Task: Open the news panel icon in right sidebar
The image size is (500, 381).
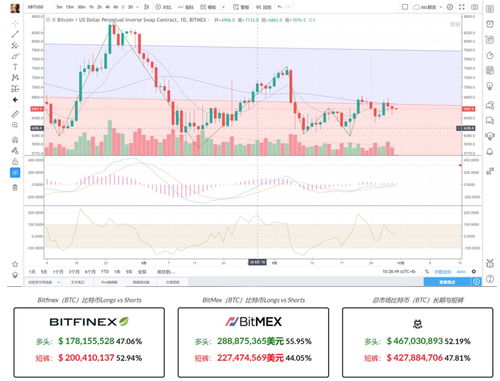Action: [x=490, y=70]
